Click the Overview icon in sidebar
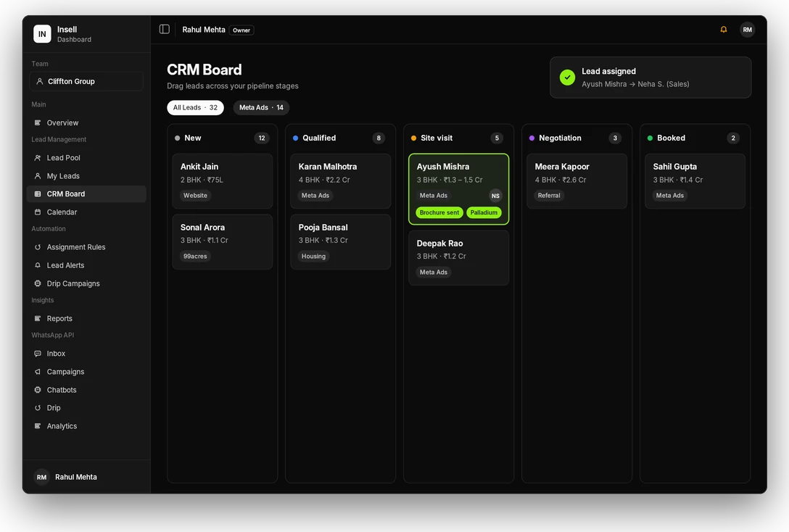 [37, 122]
